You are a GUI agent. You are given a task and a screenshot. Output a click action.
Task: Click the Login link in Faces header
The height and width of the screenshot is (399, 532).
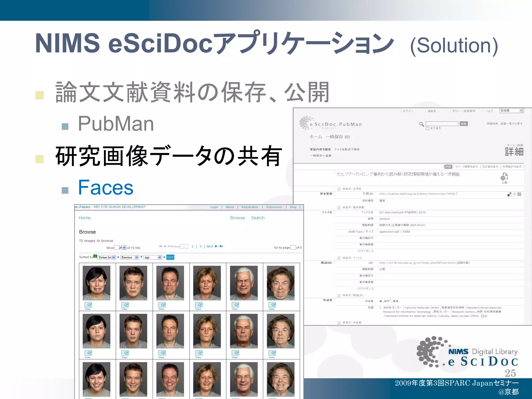point(214,207)
